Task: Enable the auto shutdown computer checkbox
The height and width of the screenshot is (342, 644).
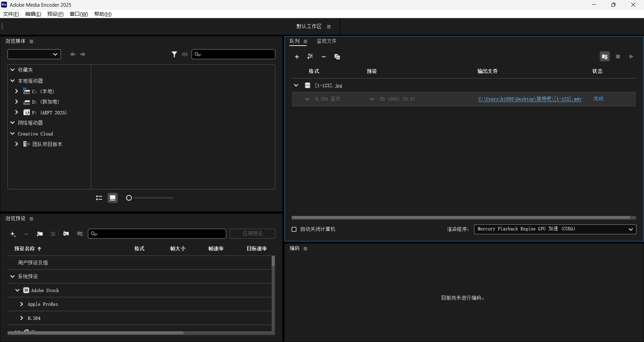Action: coord(294,229)
